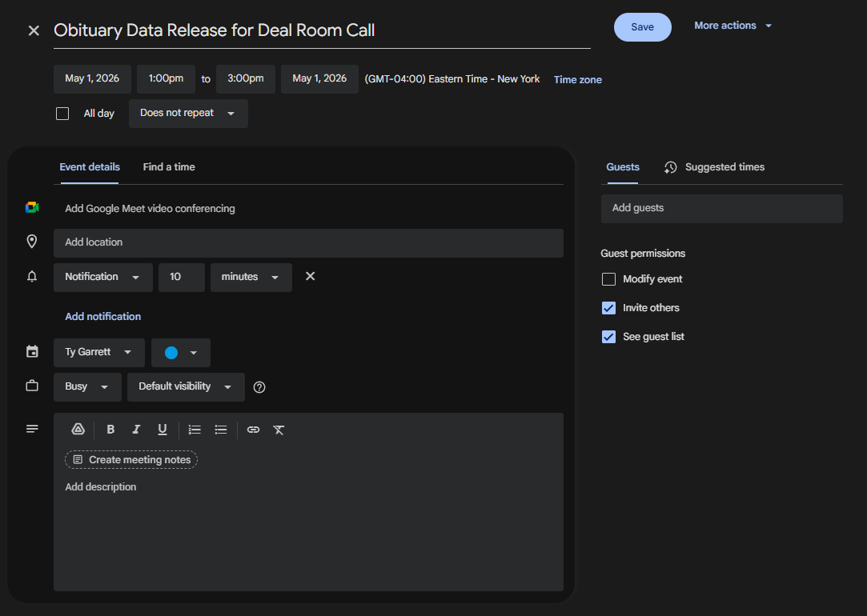Add Google Meet video conferencing
Image resolution: width=867 pixels, height=616 pixels.
tap(150, 208)
